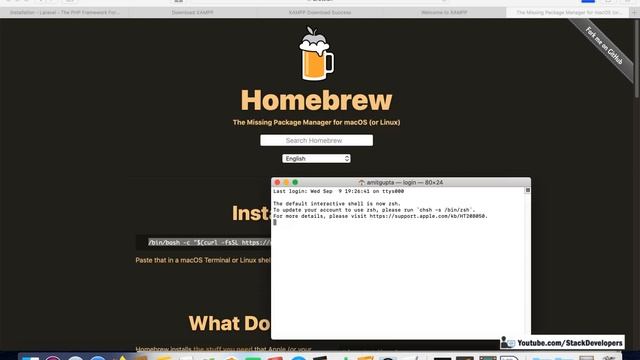Switch to the XAMPP Download Success tab
This screenshot has height=360, width=640.
[320, 13]
